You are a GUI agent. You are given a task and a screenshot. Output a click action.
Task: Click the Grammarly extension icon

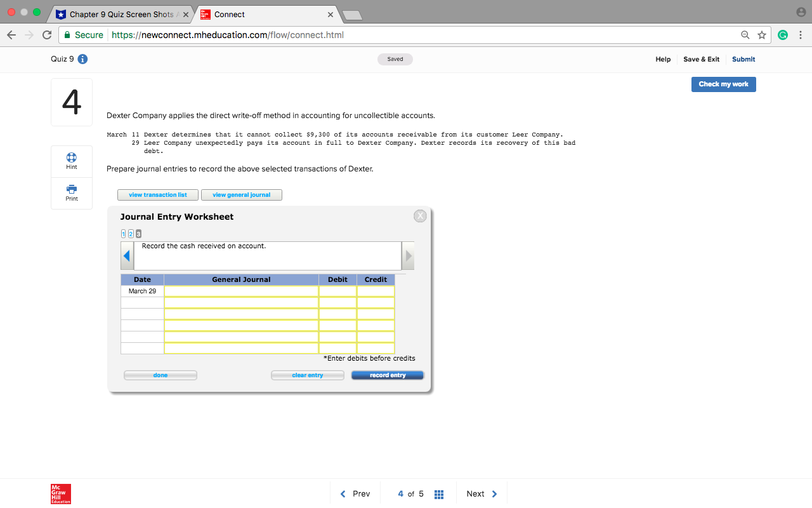(x=782, y=35)
